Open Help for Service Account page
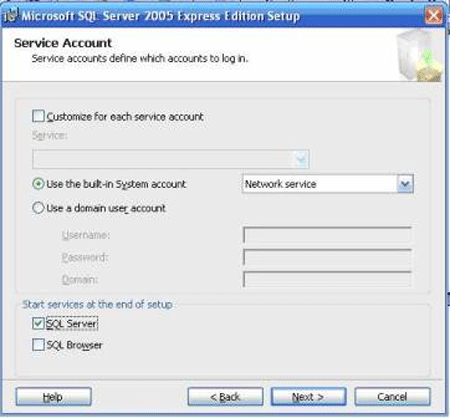 (54, 397)
